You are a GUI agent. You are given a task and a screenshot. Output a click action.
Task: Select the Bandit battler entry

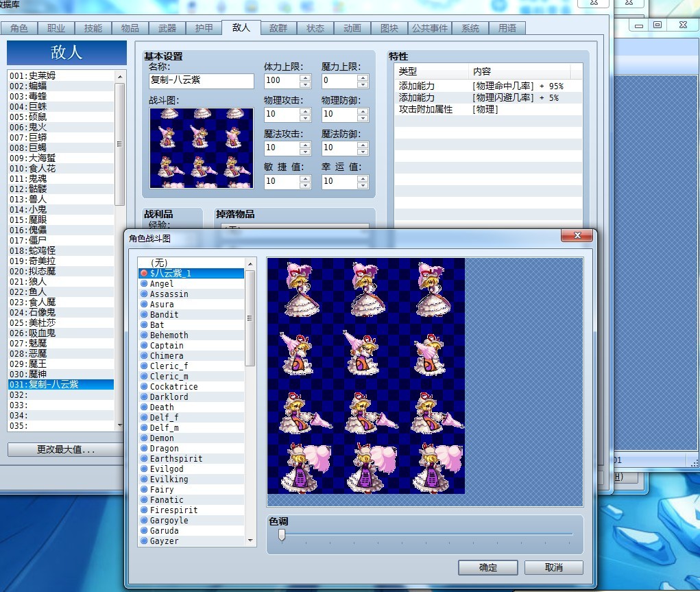[191, 315]
